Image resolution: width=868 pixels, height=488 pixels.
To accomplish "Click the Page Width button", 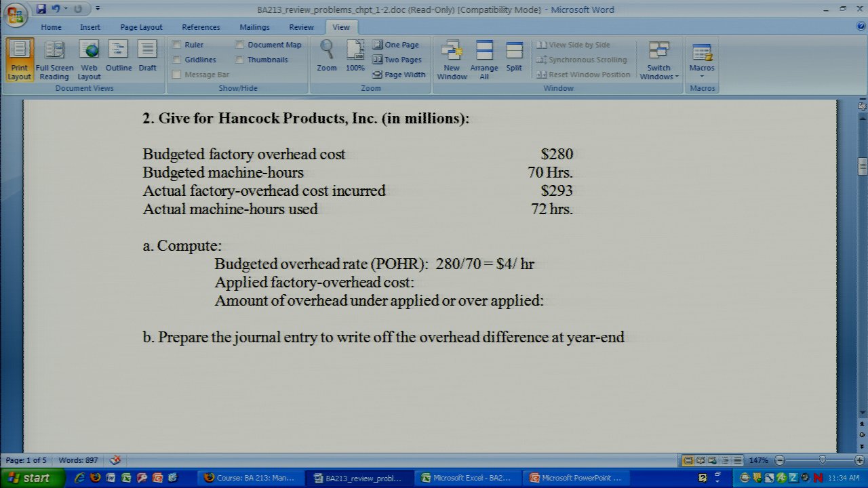I will click(399, 75).
